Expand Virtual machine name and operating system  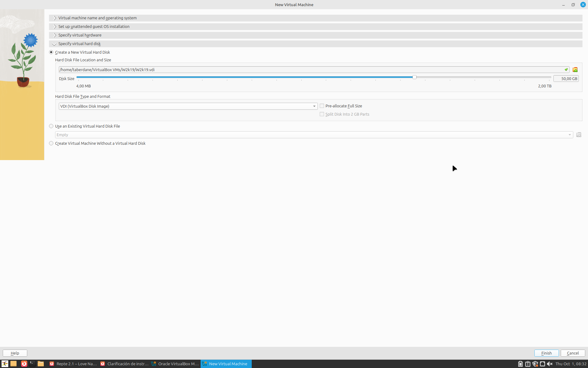[315, 18]
